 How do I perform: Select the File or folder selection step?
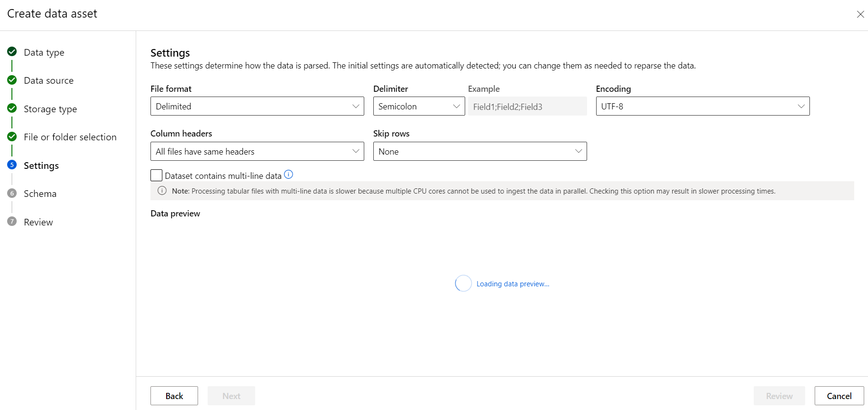click(x=70, y=137)
